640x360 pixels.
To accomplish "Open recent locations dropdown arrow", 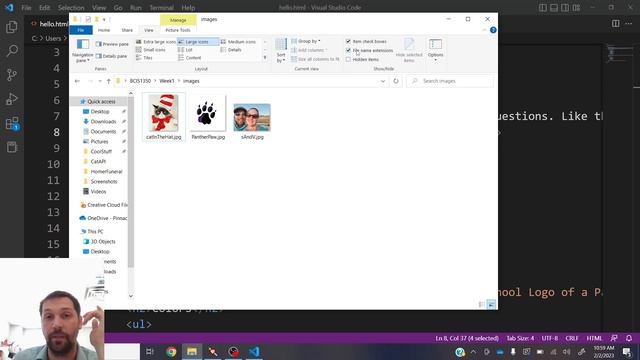I will tap(100, 81).
